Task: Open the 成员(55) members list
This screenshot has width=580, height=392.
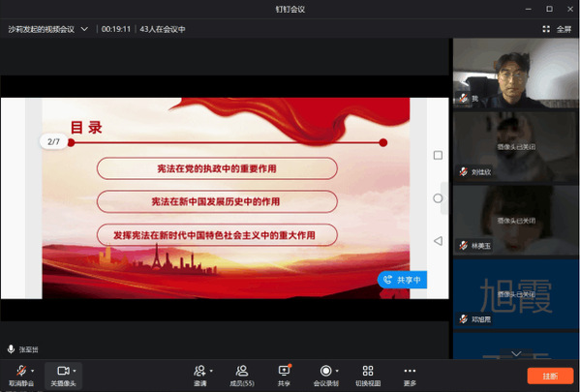Action: coord(242,376)
